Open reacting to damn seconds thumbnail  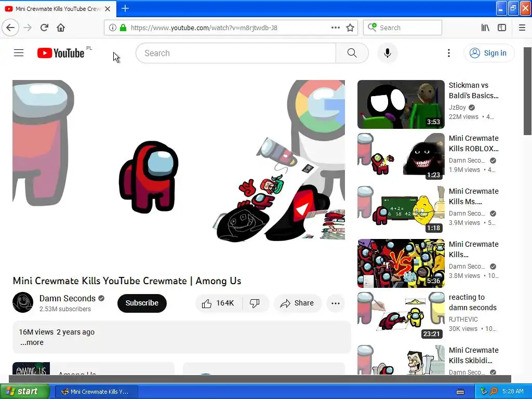401,316
